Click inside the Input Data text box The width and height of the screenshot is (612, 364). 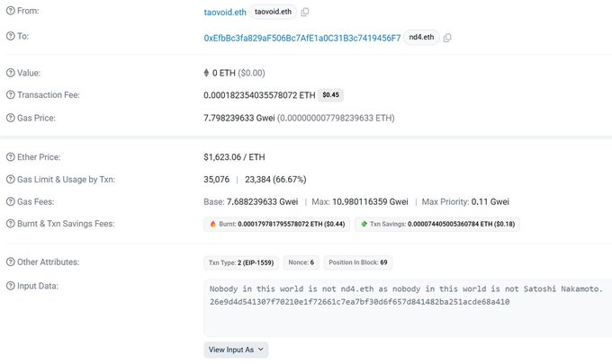[408, 308]
